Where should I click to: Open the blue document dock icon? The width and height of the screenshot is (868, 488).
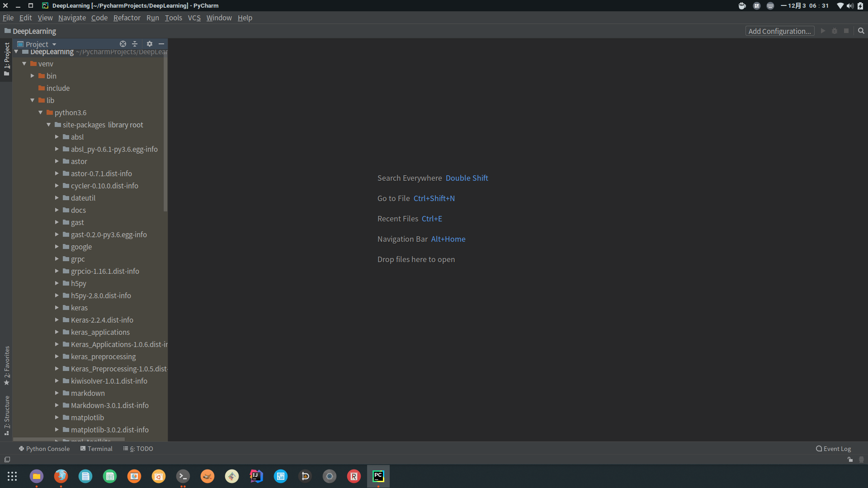coord(85,476)
